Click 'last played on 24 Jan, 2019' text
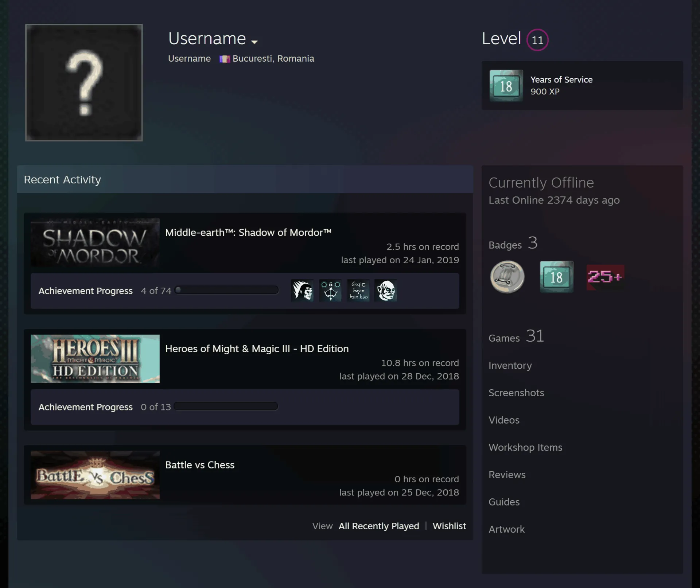The image size is (700, 588). [x=400, y=260]
